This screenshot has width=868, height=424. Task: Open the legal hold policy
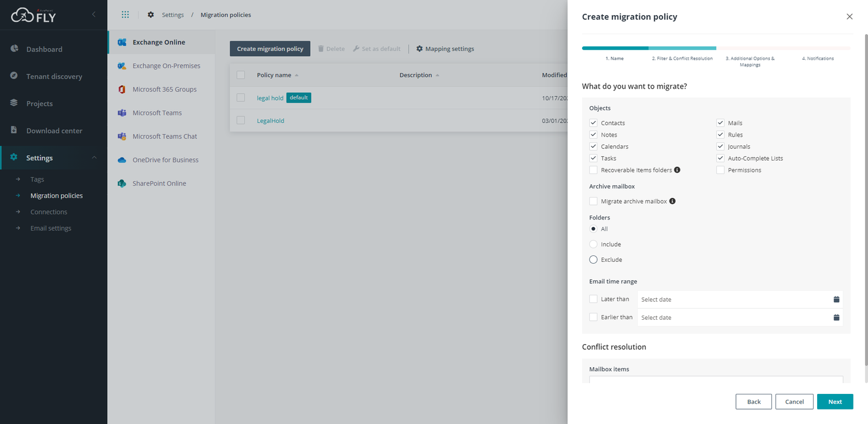click(x=270, y=97)
